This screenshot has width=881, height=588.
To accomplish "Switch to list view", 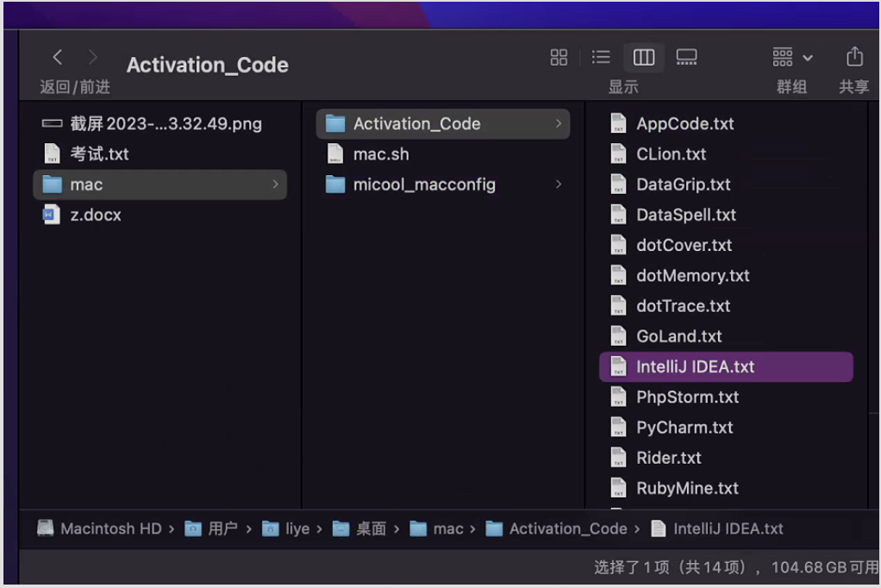I will (x=601, y=57).
